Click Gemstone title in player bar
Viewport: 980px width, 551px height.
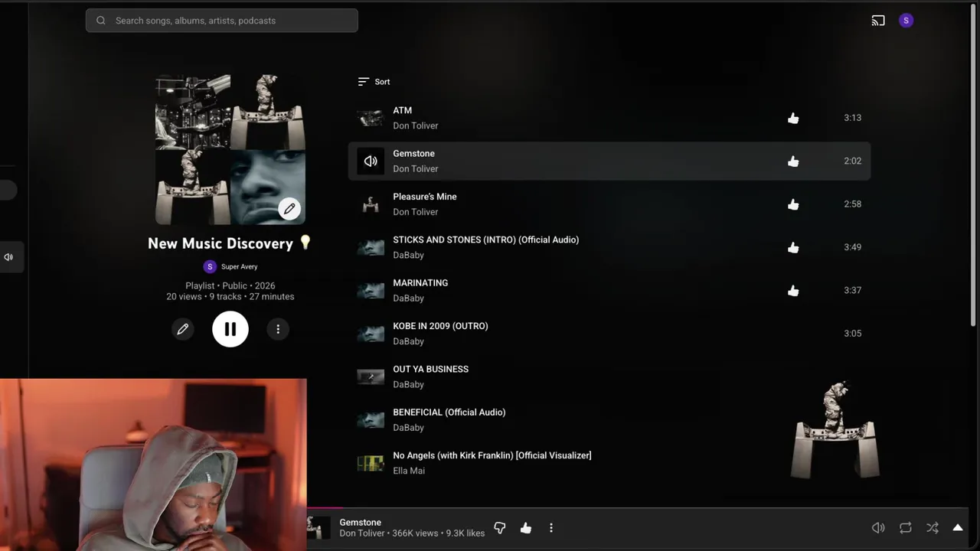pyautogui.click(x=361, y=523)
